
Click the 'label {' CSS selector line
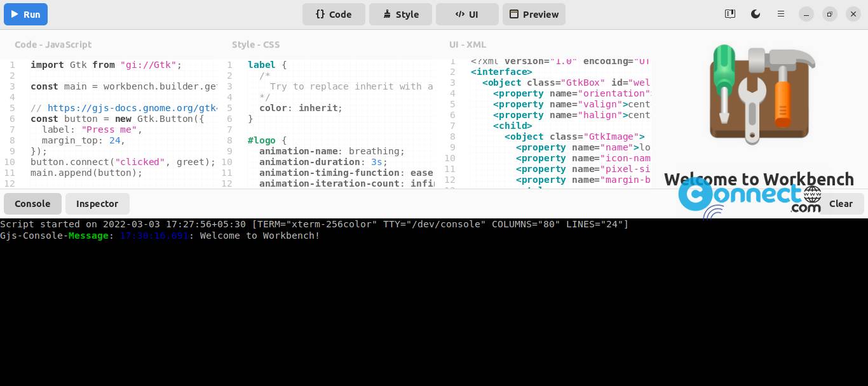(x=268, y=65)
